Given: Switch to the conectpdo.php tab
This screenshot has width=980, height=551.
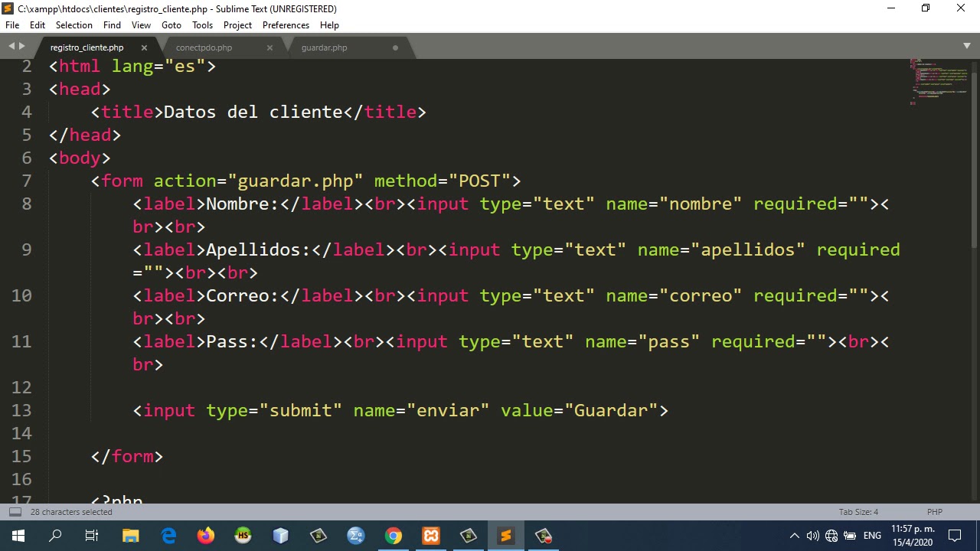Looking at the screenshot, I should (204, 47).
